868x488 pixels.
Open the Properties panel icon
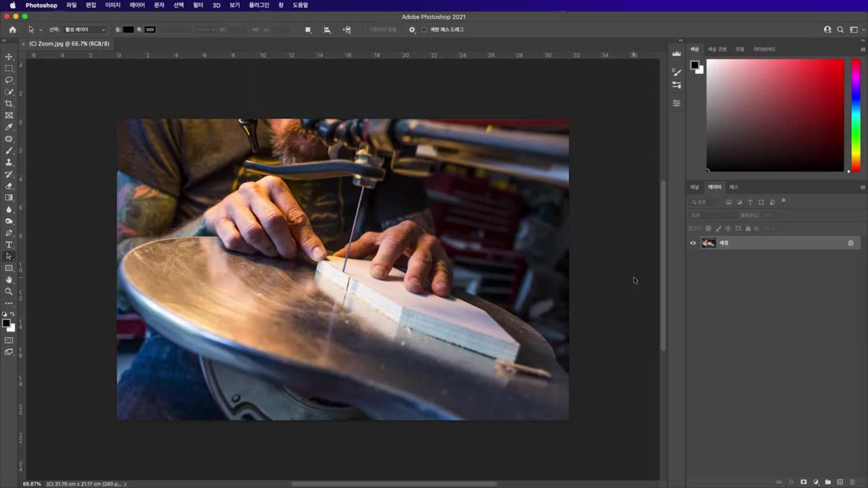(x=676, y=103)
